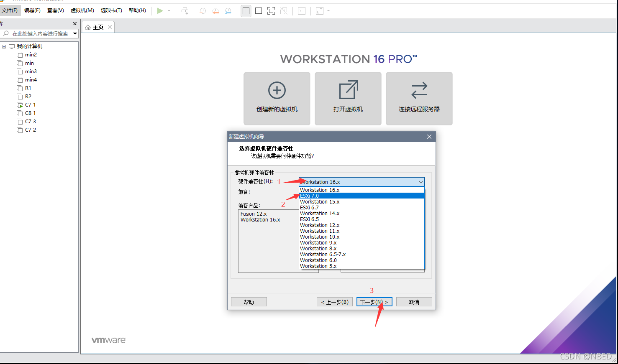The image size is (618, 364).
Task: Open the 帮助(H) menu
Action: [137, 10]
